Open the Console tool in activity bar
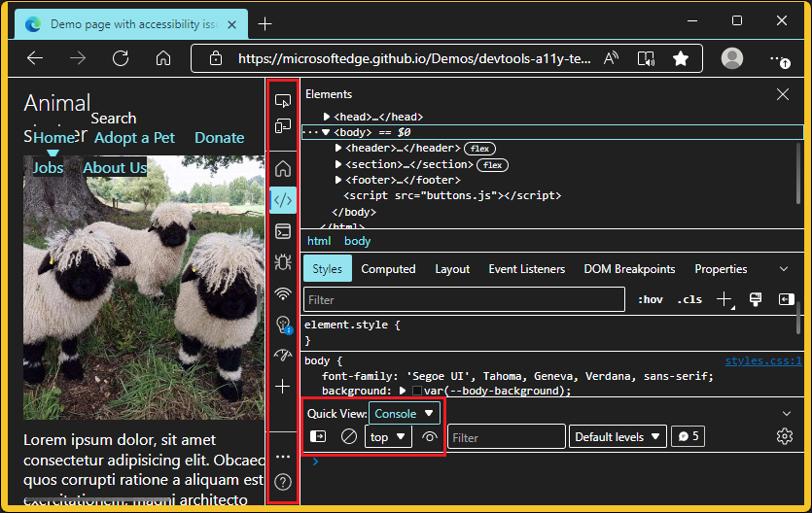Viewport: 812px width, 513px height. pos(283,231)
